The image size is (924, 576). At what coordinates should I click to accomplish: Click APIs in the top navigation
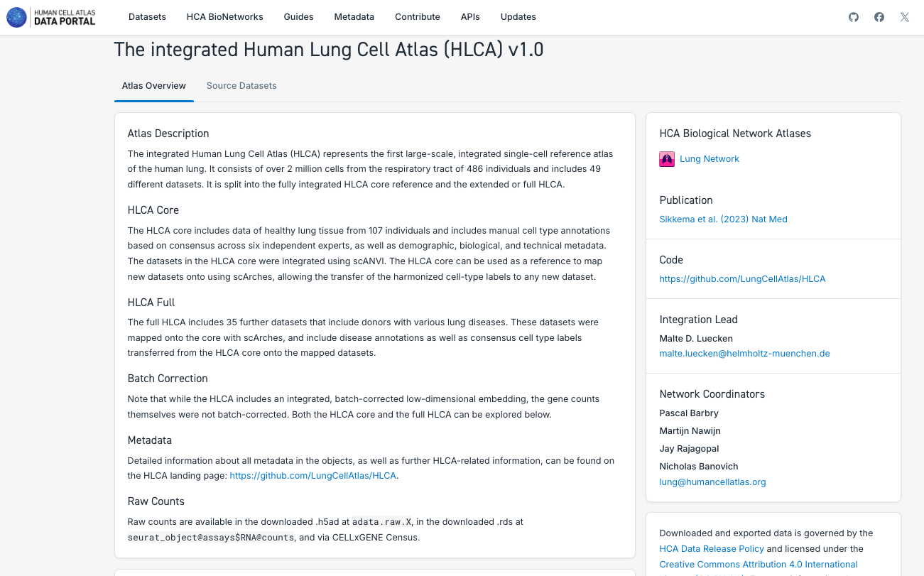tap(470, 17)
